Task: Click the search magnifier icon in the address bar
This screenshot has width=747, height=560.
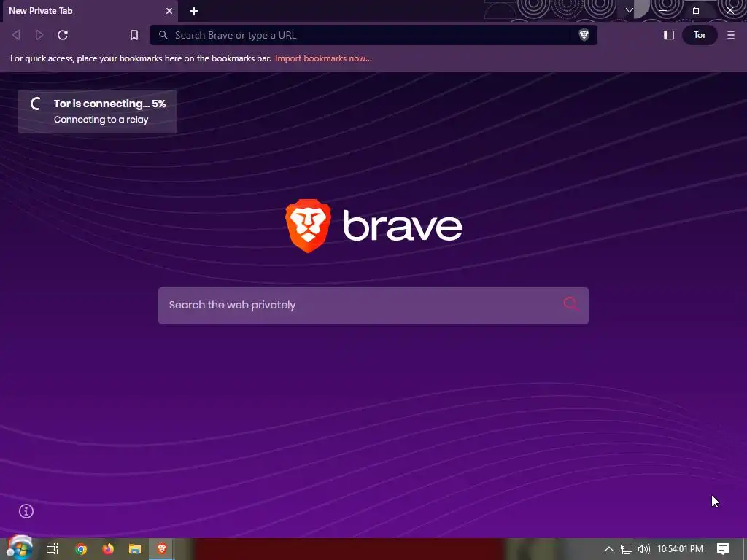Action: pyautogui.click(x=163, y=35)
